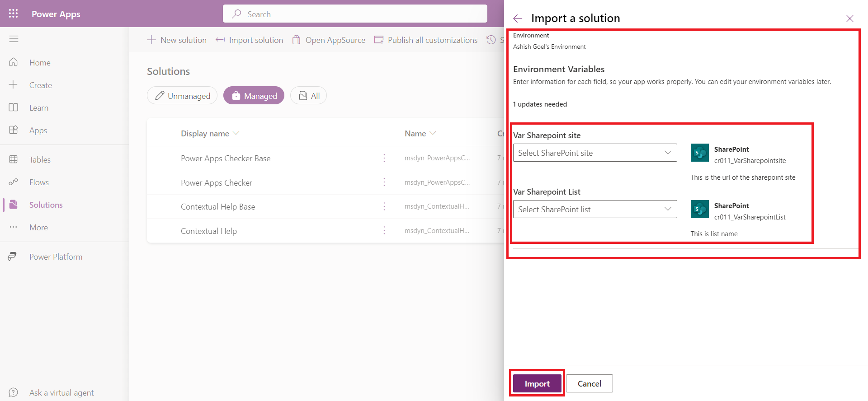Click the Power Platform icon in sidebar
Viewport: 868px width, 401px height.
pyautogui.click(x=13, y=256)
